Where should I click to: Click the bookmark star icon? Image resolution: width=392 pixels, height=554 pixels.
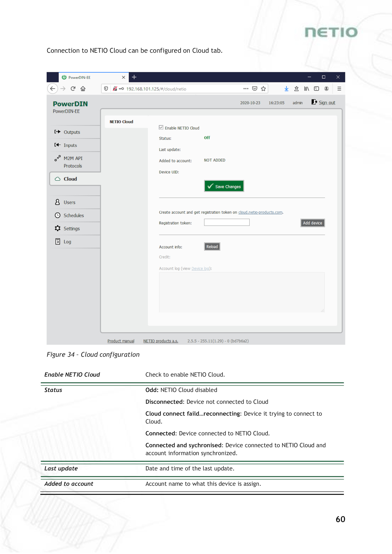(x=263, y=89)
